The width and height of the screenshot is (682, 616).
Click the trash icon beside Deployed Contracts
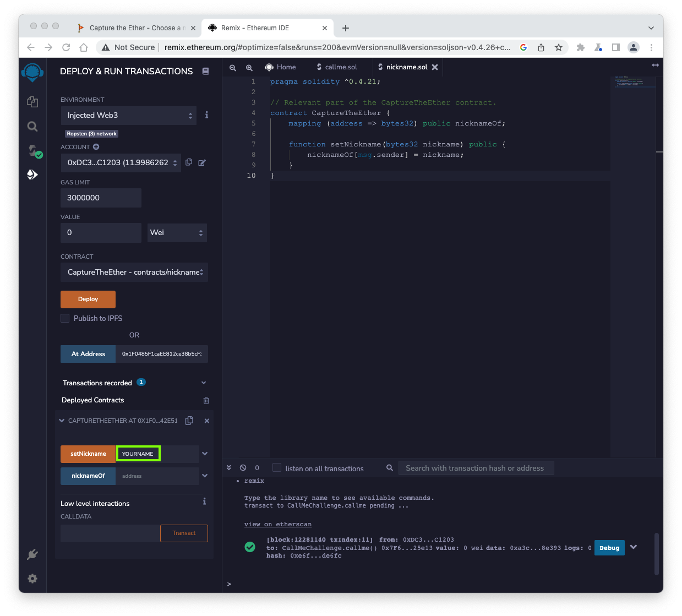click(x=206, y=401)
